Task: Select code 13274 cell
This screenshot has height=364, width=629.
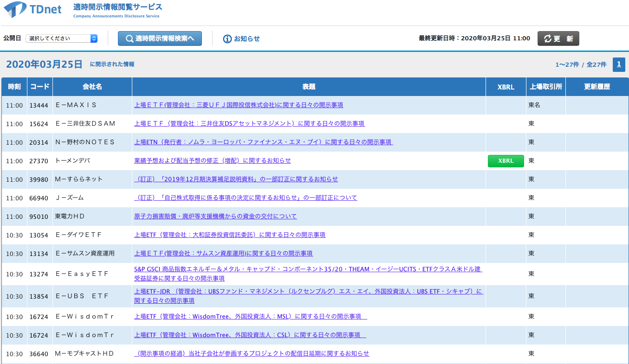Action: [x=39, y=274]
